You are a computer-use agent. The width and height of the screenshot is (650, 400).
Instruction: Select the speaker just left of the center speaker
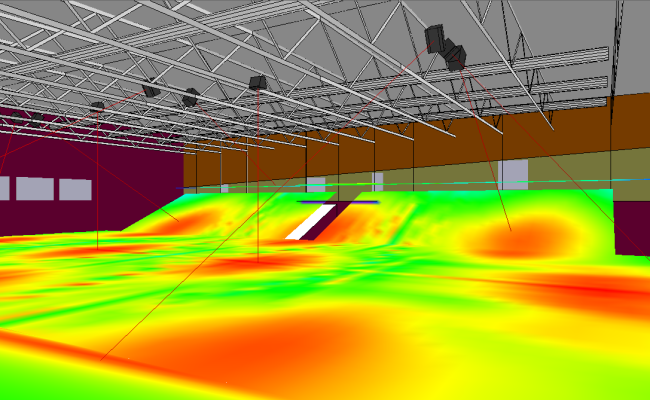pyautogui.click(x=190, y=96)
